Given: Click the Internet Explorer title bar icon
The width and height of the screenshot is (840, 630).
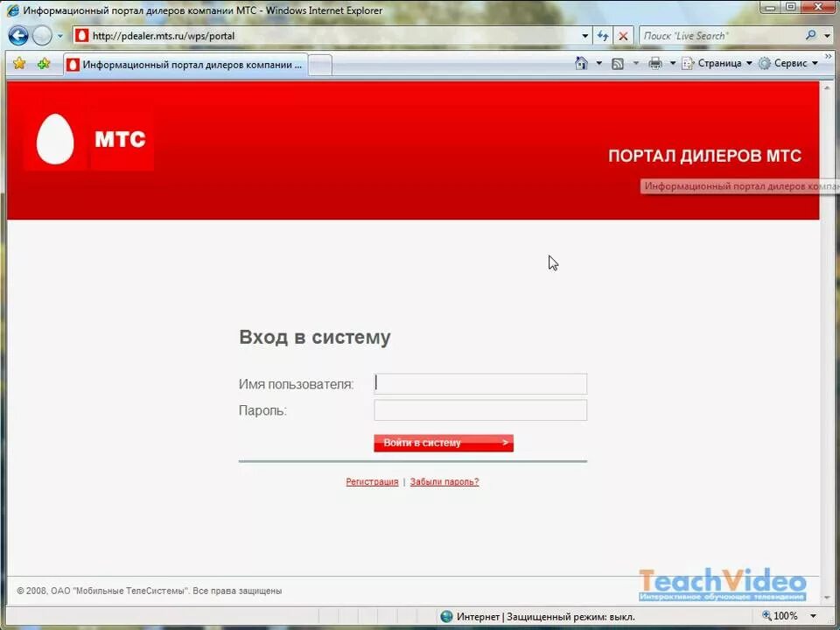Looking at the screenshot, I should tap(12, 10).
